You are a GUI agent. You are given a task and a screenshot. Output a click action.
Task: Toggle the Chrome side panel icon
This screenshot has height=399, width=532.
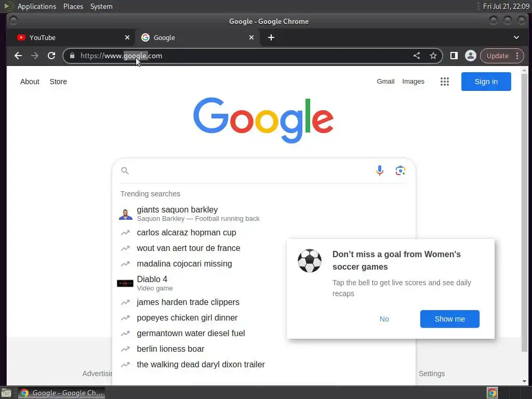point(454,56)
